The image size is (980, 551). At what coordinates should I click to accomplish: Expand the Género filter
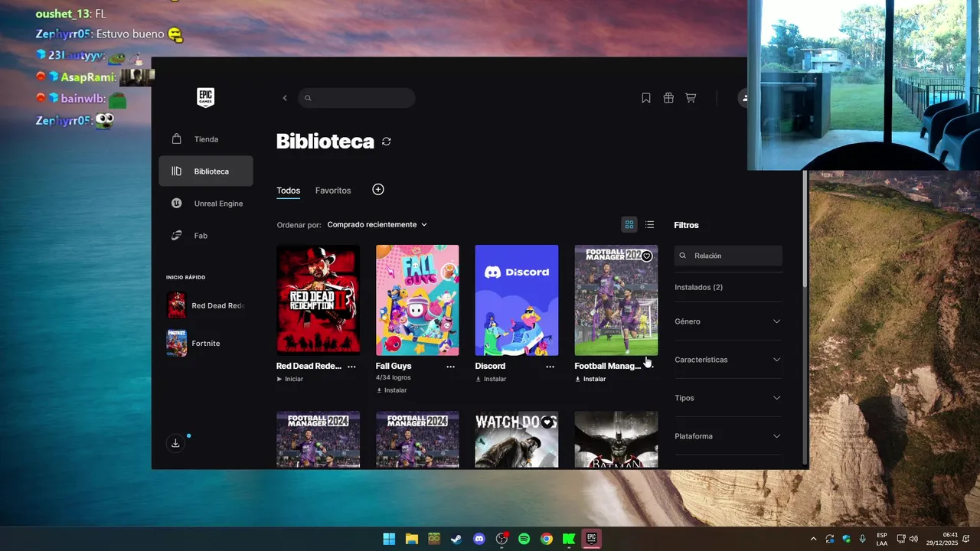(728, 321)
